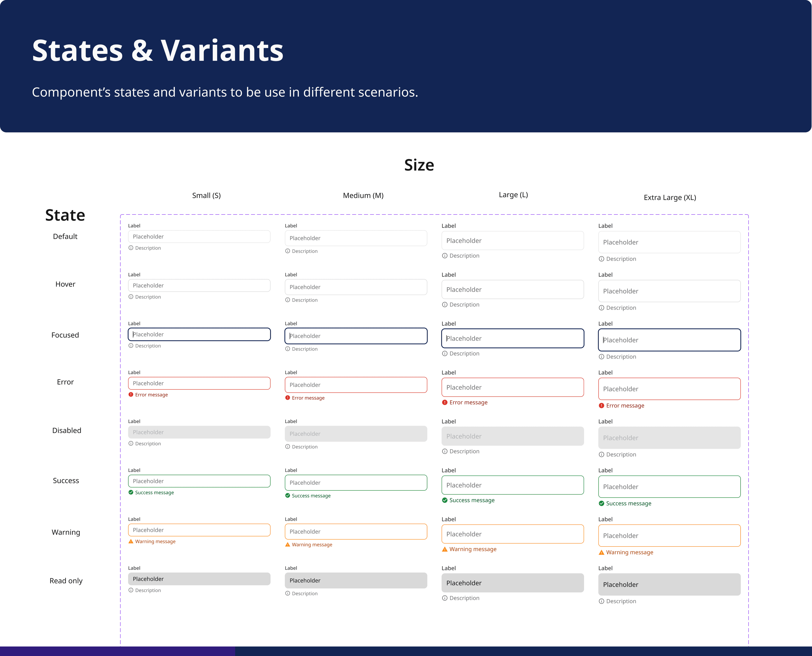812x656 pixels.
Task: Click the States & Variants page title
Action: (158, 51)
